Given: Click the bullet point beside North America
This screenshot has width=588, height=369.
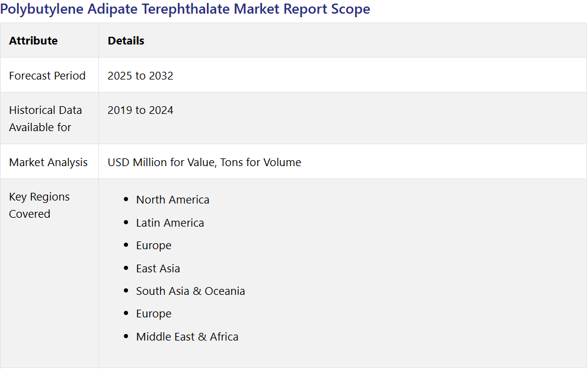Looking at the screenshot, I should click(x=126, y=199).
